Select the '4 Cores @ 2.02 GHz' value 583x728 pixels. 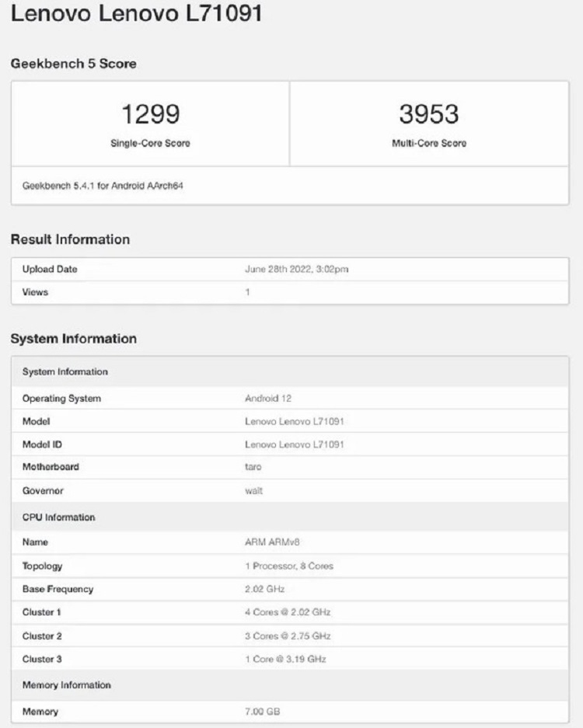288,612
